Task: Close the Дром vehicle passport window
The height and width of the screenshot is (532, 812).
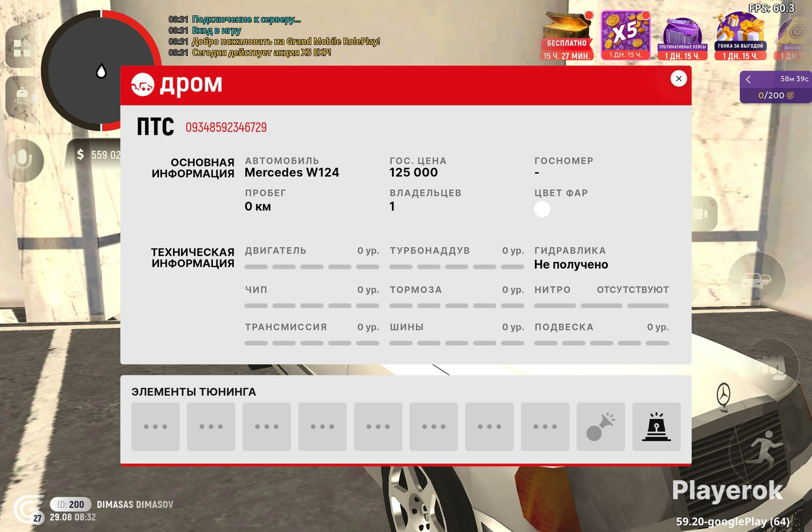Action: click(x=679, y=79)
